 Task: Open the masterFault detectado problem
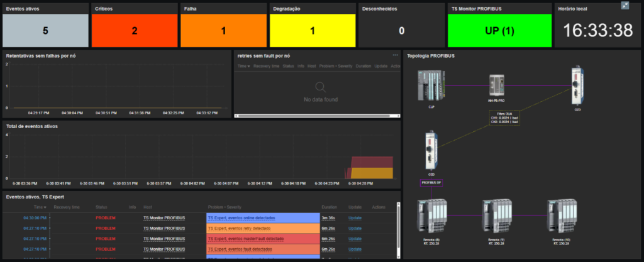[x=246, y=239]
